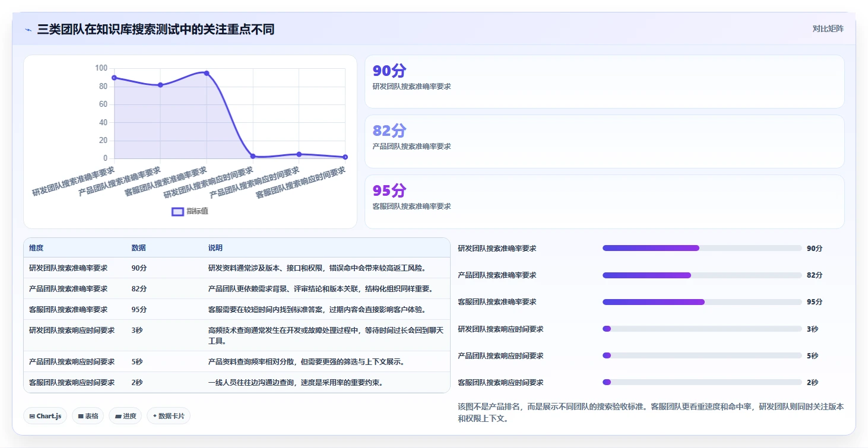Select table cell 研发团队搜索准确率要求
The width and height of the screenshot is (868, 448).
(x=68, y=268)
